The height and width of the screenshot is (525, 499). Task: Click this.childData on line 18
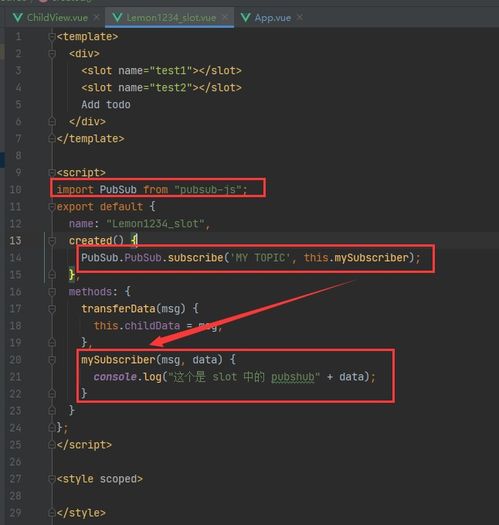[x=137, y=326]
